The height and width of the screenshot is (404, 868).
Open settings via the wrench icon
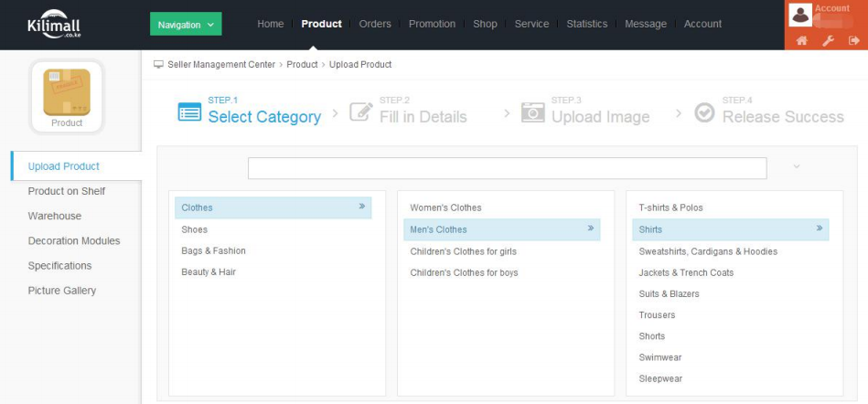828,41
